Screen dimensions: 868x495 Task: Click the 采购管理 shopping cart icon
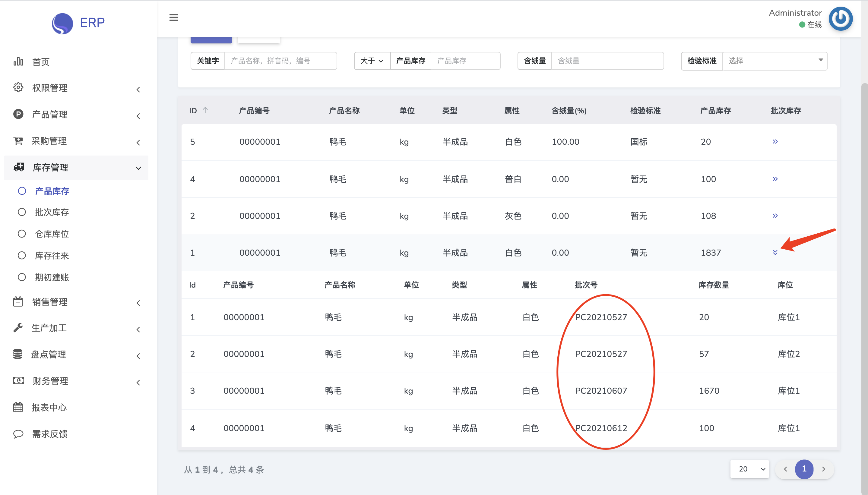point(18,141)
